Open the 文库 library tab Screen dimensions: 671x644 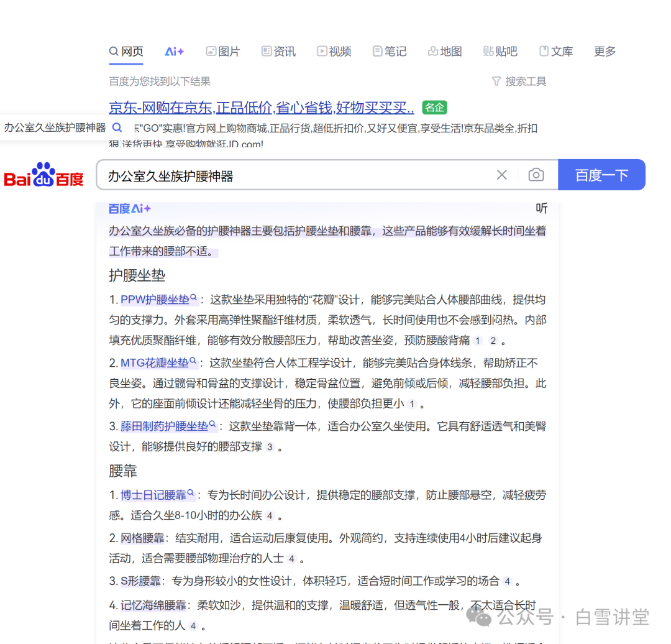tap(556, 52)
